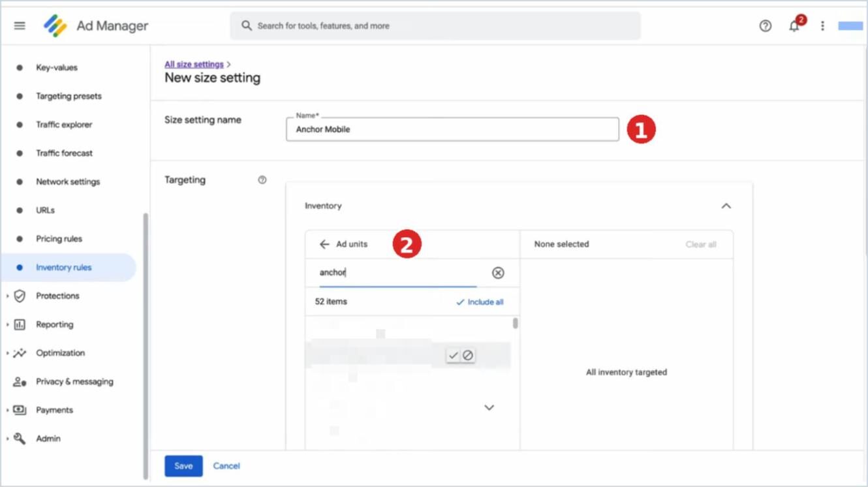
Task: Expand the Protections menu arrow
Action: 7,296
